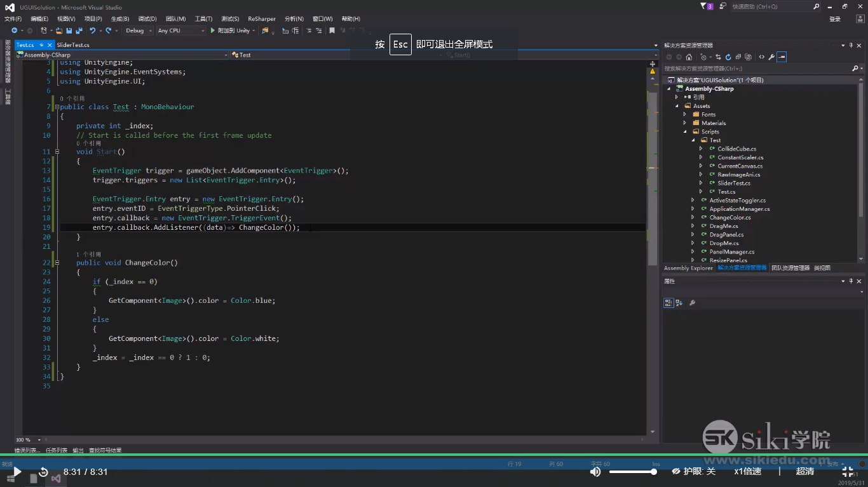This screenshot has height=487, width=868.
Task: Click the Categorized icon in Properties panel
Action: pos(668,303)
